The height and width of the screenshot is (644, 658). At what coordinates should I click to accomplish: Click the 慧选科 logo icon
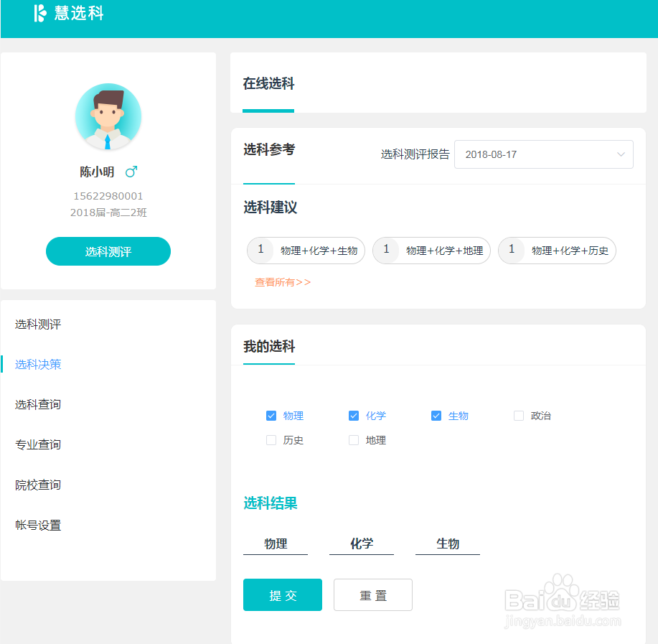[39, 14]
